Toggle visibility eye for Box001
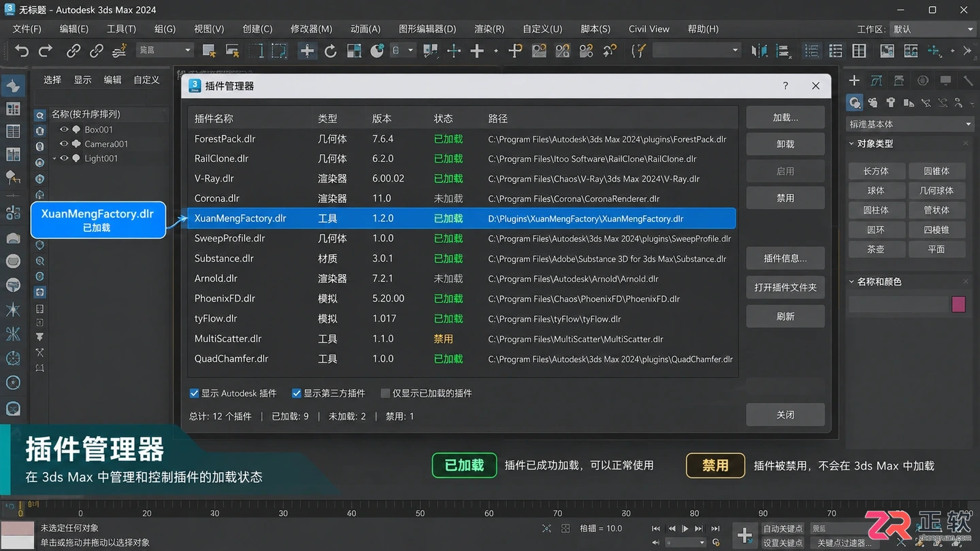980x551 pixels. (x=64, y=129)
